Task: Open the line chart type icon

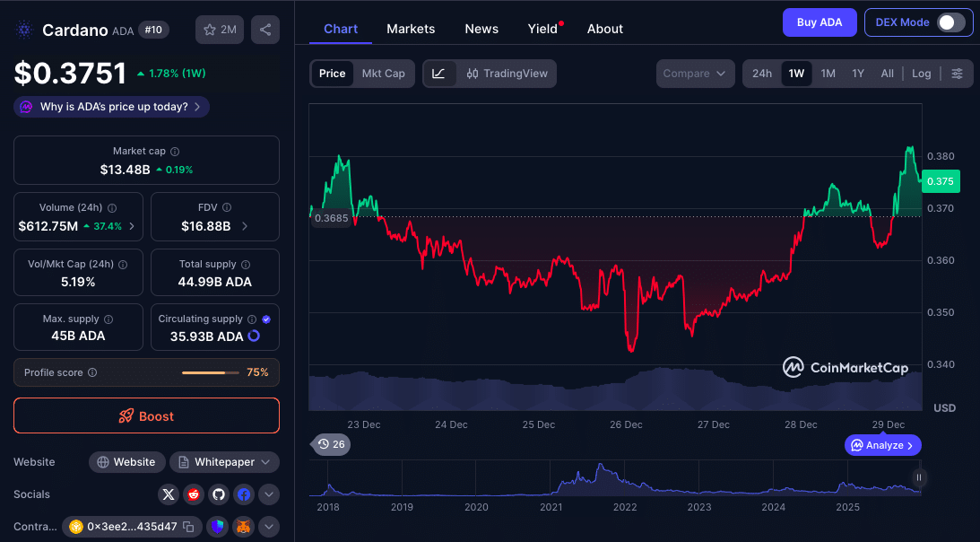Action: tap(438, 74)
